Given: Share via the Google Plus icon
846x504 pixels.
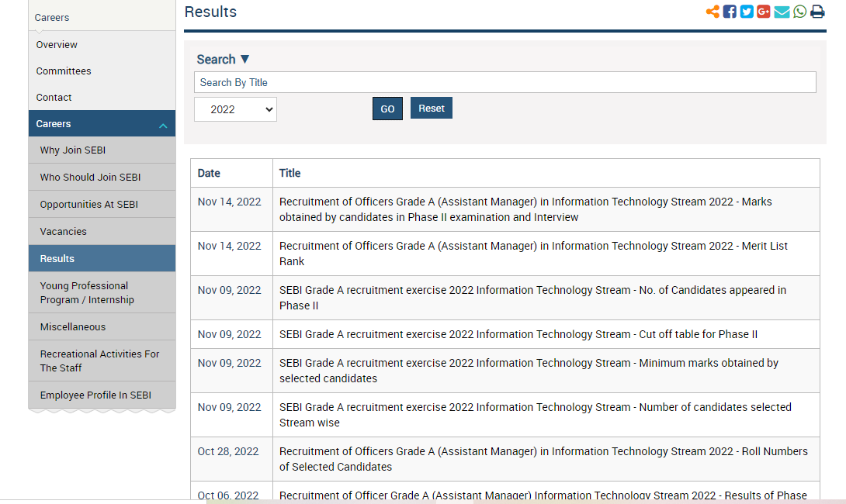Looking at the screenshot, I should pyautogui.click(x=764, y=12).
